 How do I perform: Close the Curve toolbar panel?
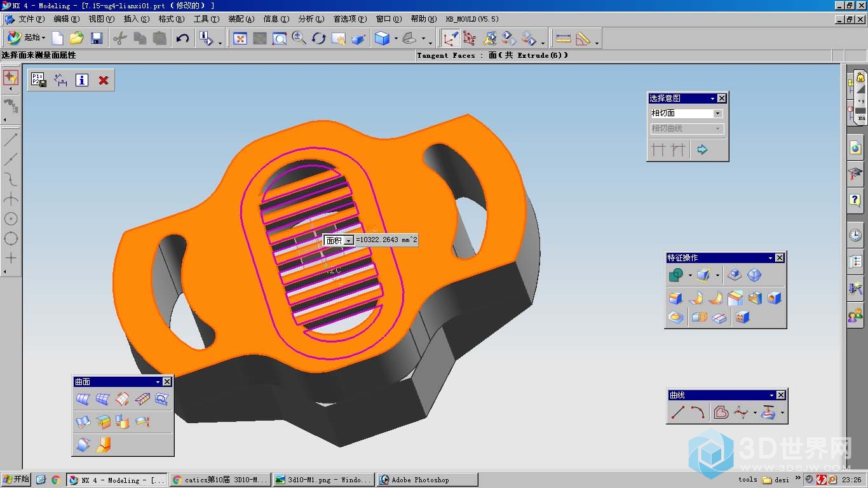click(x=781, y=395)
